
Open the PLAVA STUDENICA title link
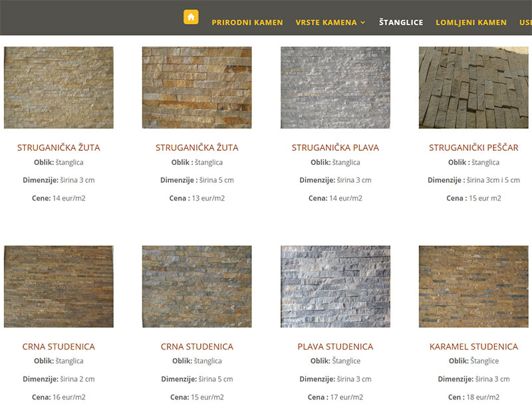[335, 346]
